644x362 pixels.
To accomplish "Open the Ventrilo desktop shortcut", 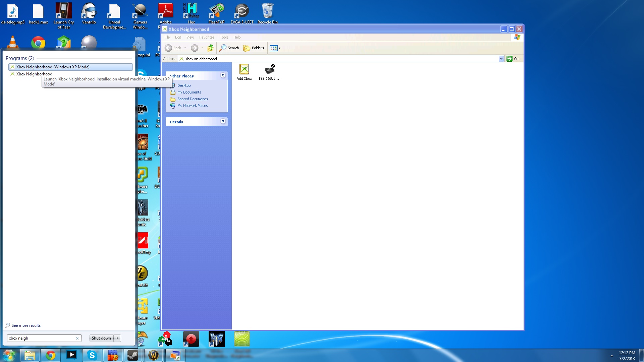I will tap(89, 13).
